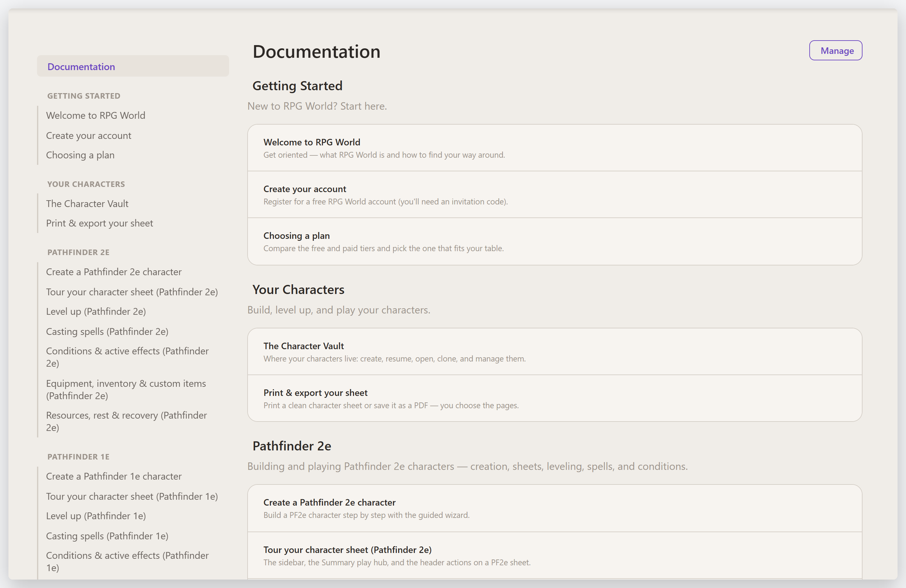906x588 pixels.
Task: Open The Character Vault card
Action: click(x=554, y=352)
